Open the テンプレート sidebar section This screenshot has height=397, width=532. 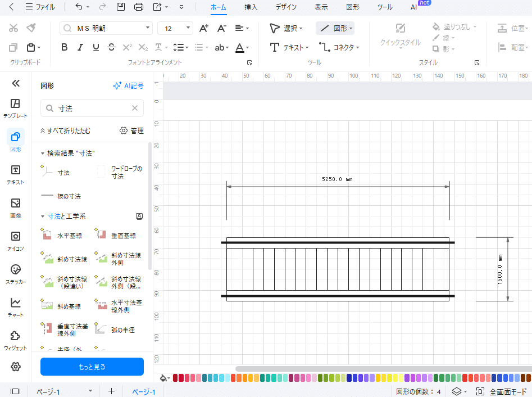click(15, 109)
